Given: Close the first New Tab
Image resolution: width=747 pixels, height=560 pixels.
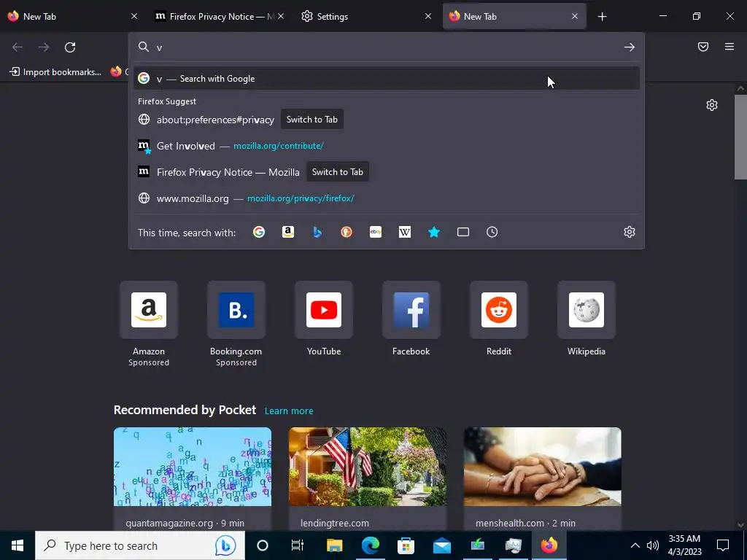Looking at the screenshot, I should click(x=134, y=17).
